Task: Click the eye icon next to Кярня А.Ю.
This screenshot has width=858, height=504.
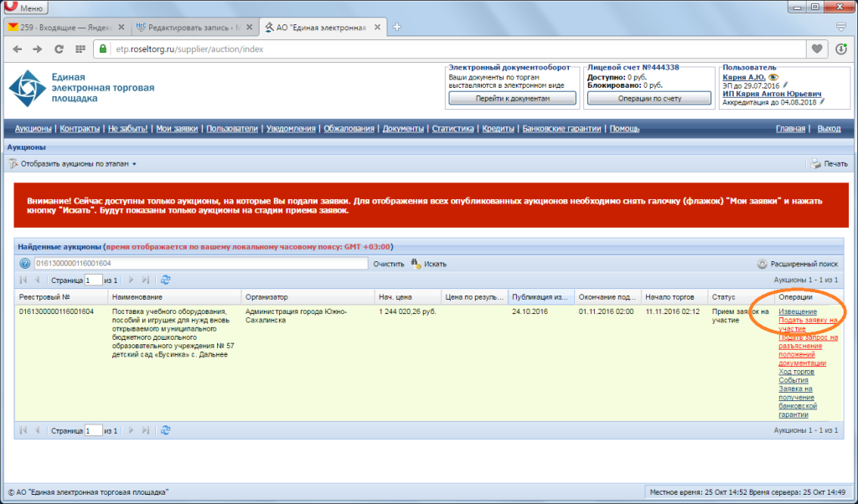Action: tap(773, 77)
